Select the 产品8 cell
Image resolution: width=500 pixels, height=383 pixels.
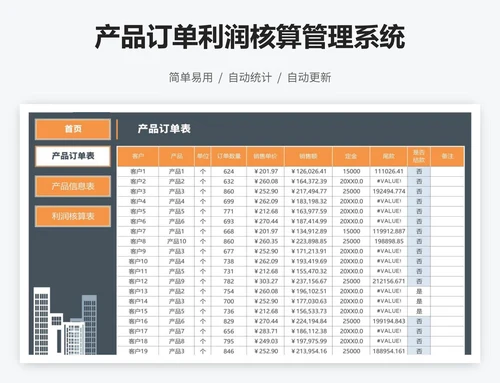pos(177,341)
